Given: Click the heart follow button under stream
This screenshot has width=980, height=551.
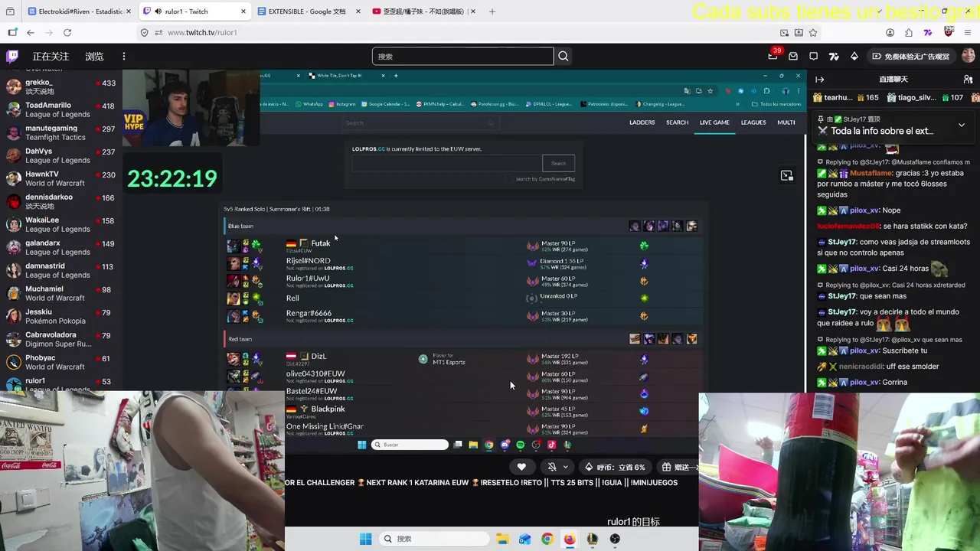Looking at the screenshot, I should coord(521,467).
